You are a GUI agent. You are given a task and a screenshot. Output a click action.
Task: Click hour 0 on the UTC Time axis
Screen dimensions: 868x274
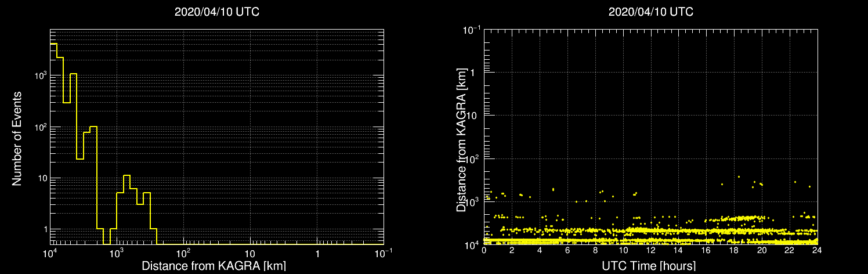(484, 250)
